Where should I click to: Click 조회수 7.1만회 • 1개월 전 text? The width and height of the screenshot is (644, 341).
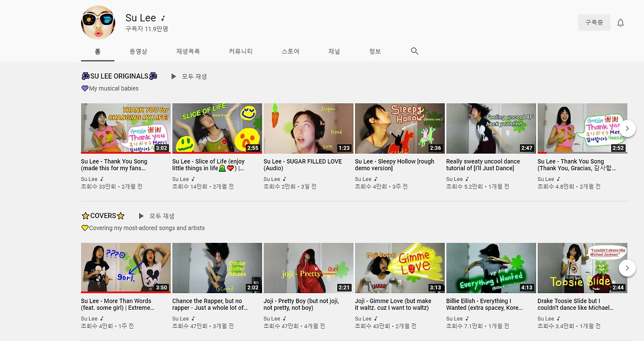(478, 326)
